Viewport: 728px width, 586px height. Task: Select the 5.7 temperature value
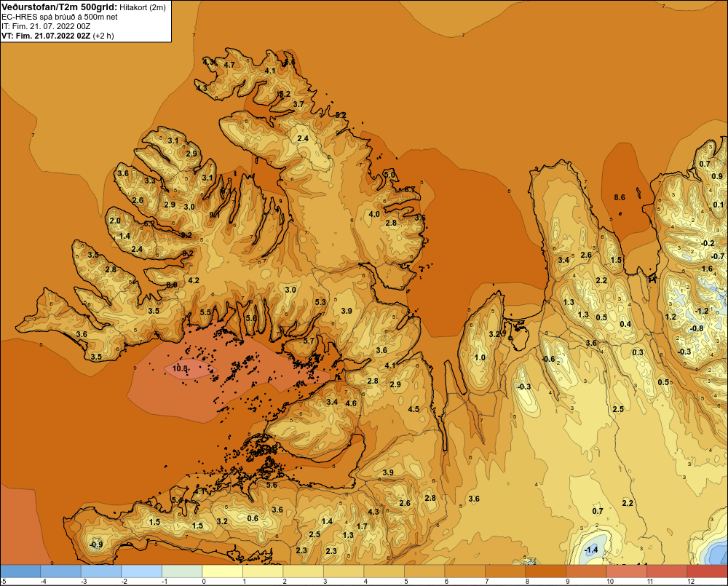click(x=308, y=341)
